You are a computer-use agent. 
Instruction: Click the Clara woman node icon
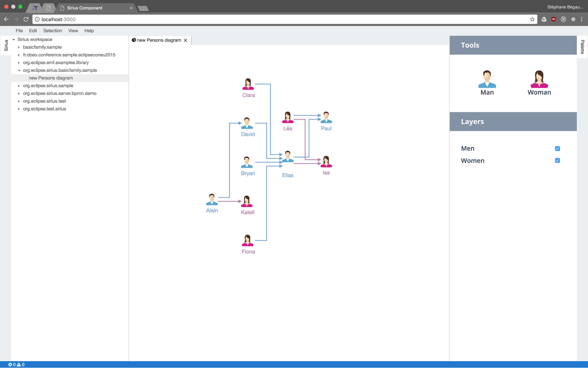coord(248,84)
